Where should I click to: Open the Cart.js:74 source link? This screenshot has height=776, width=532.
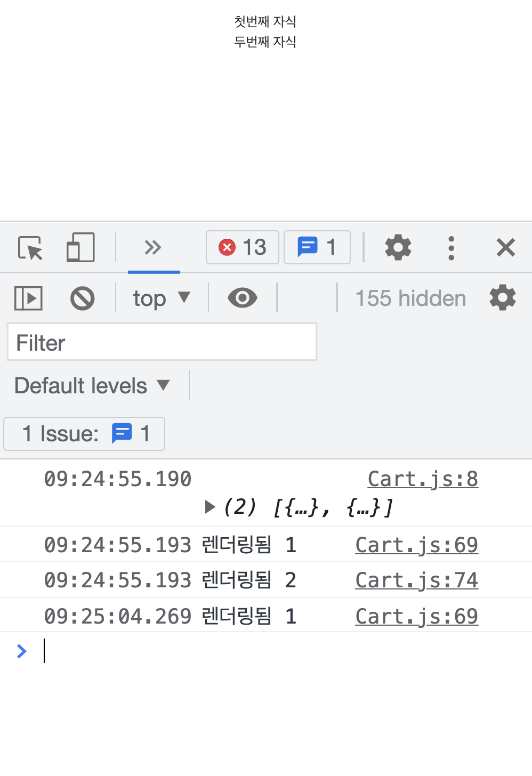(x=417, y=580)
